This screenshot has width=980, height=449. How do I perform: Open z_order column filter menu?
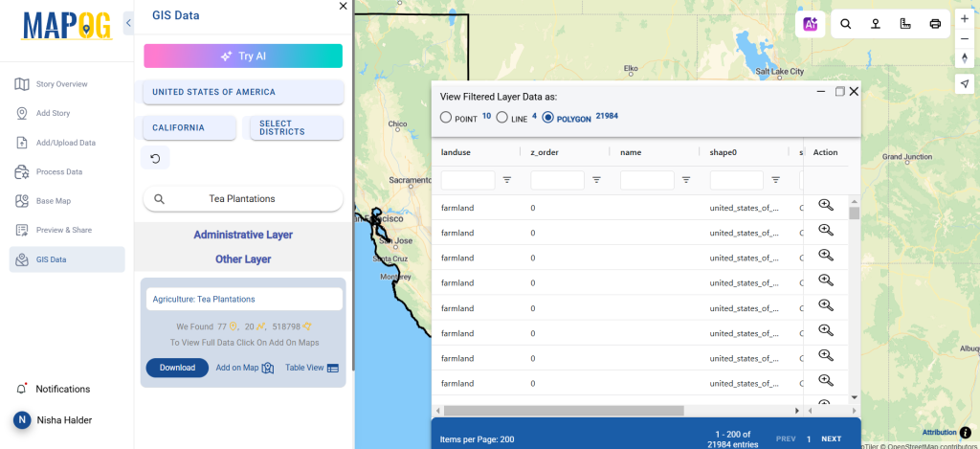tap(596, 180)
